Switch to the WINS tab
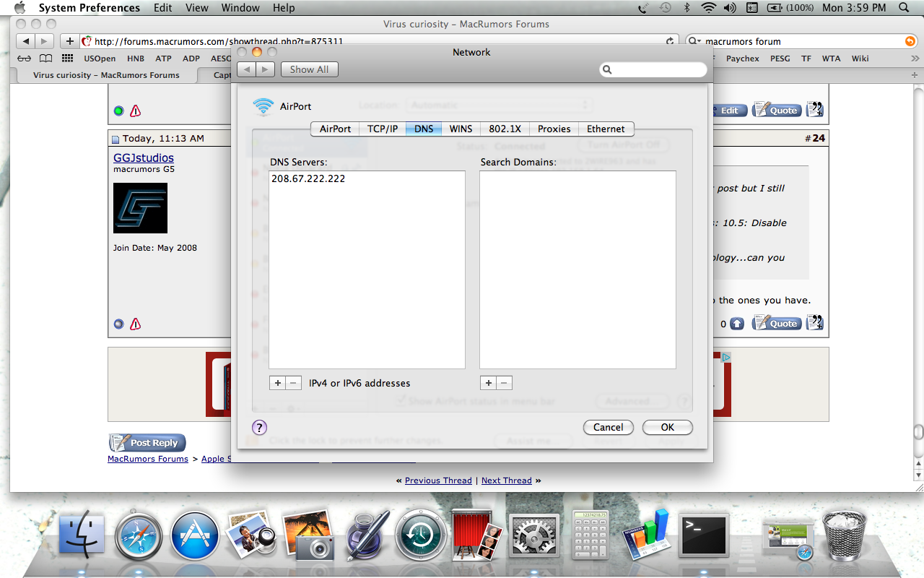 point(461,129)
